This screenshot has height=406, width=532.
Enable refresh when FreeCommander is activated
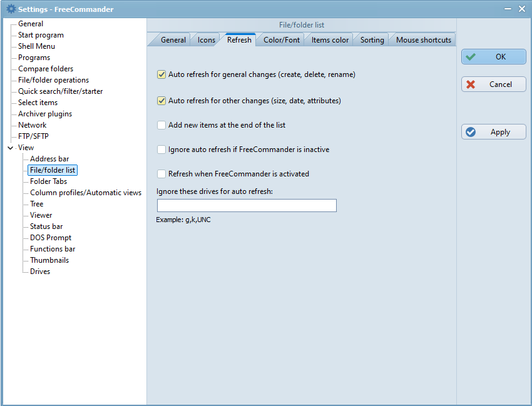(161, 174)
